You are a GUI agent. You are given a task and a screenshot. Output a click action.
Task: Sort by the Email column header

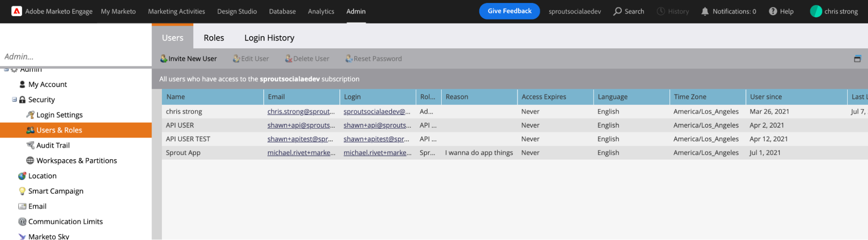[x=302, y=97]
